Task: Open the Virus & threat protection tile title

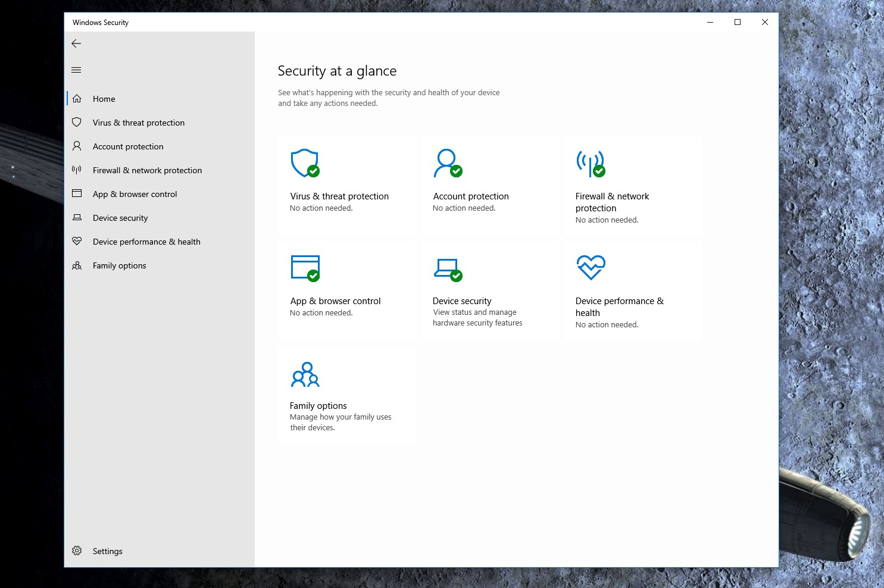Action: (x=339, y=196)
